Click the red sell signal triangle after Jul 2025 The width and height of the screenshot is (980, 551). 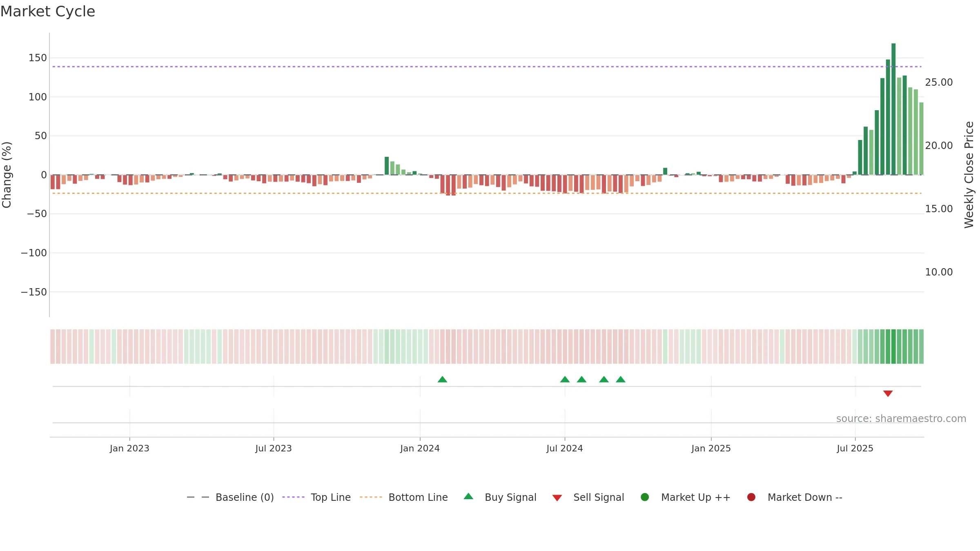[888, 393]
